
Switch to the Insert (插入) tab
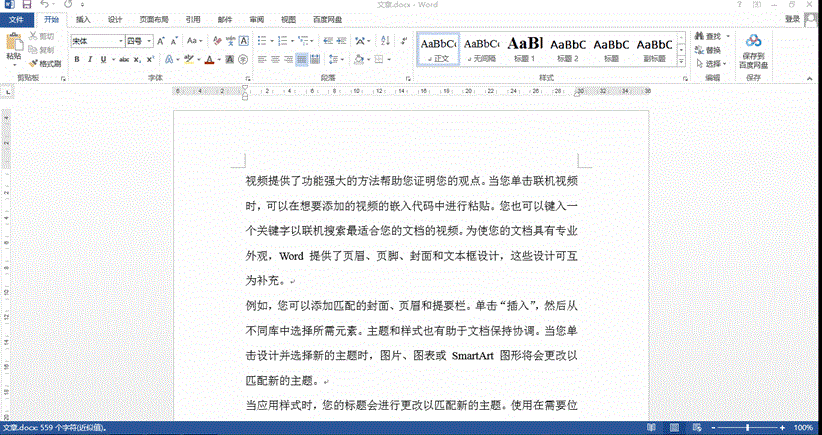(83, 19)
